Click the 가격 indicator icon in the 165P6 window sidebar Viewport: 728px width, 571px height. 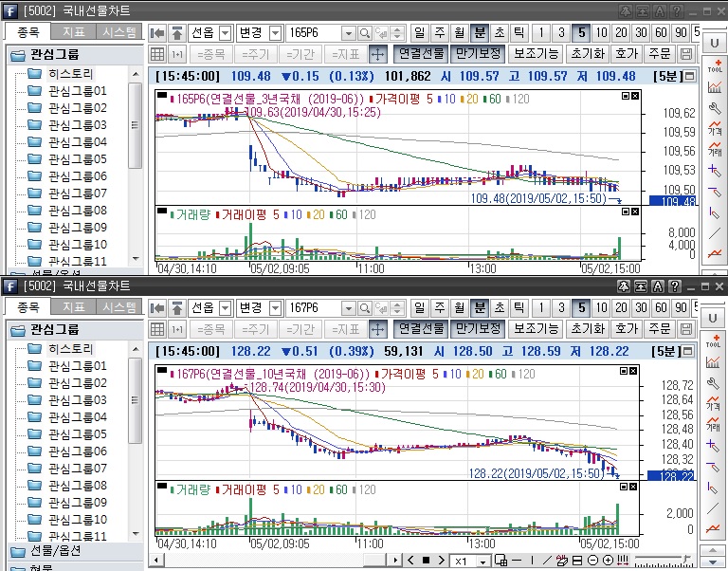coord(715,128)
